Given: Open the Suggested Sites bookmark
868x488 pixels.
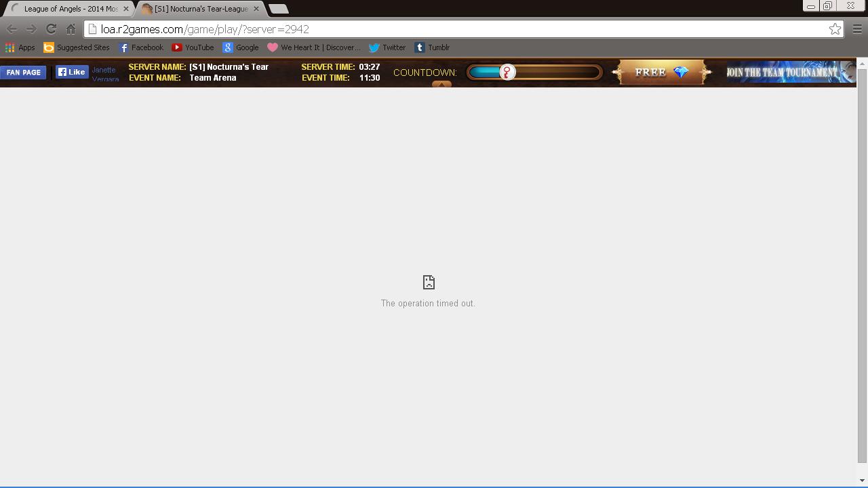Looking at the screenshot, I should [76, 47].
